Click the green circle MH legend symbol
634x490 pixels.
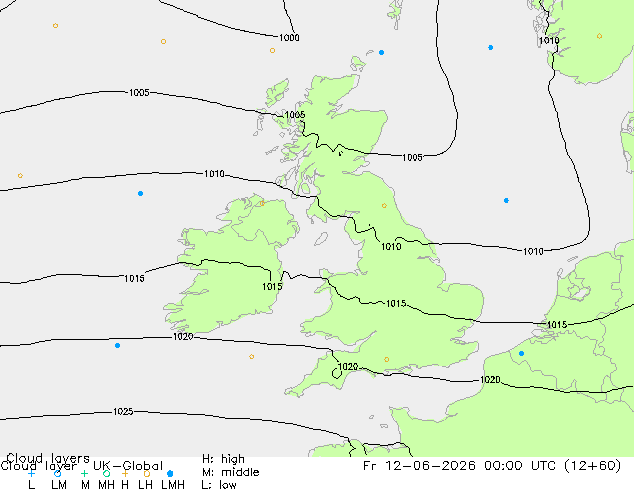click(x=106, y=473)
